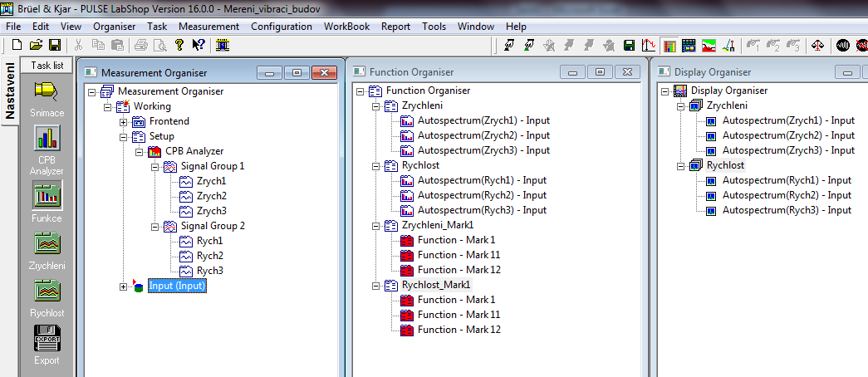868x377 pixels.
Task: Collapse the Function Organiser root node
Action: click(x=360, y=91)
